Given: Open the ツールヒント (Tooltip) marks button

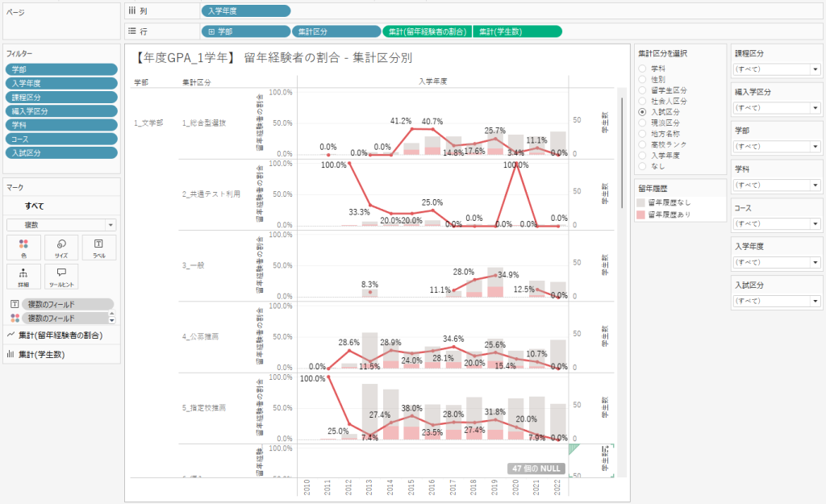Looking at the screenshot, I should point(61,276).
